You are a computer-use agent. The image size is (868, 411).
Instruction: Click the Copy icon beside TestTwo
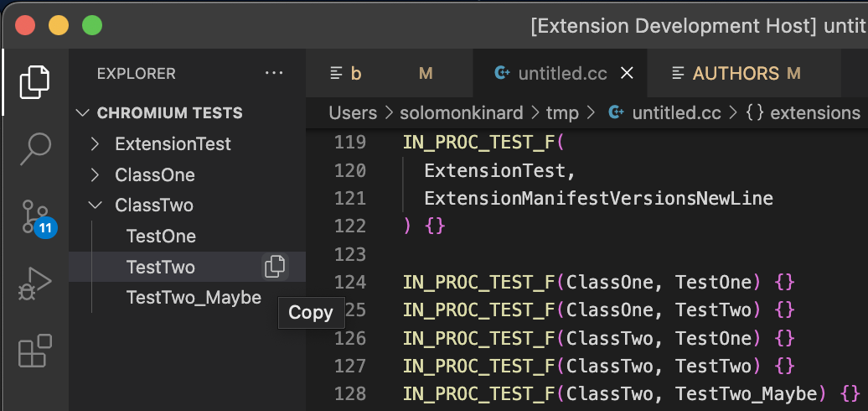(274, 267)
